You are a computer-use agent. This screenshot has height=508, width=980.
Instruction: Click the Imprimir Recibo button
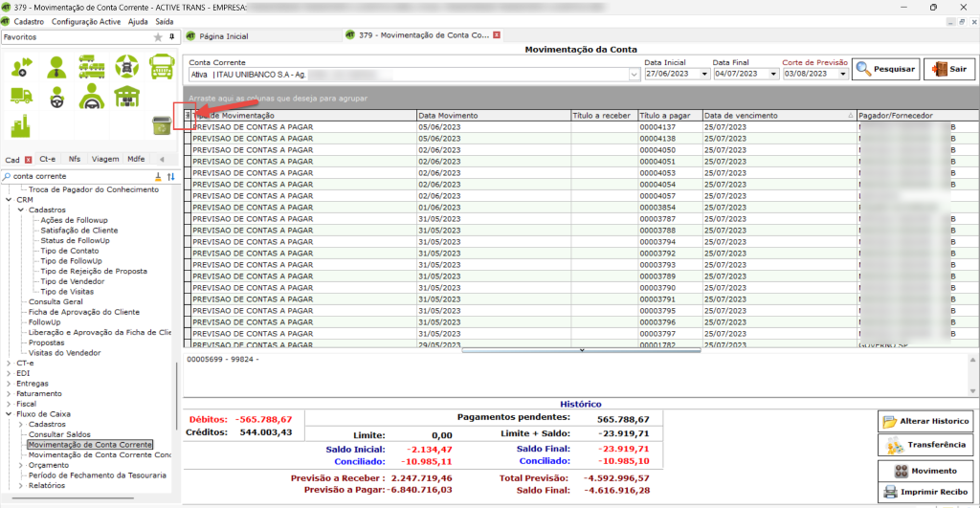pyautogui.click(x=925, y=492)
